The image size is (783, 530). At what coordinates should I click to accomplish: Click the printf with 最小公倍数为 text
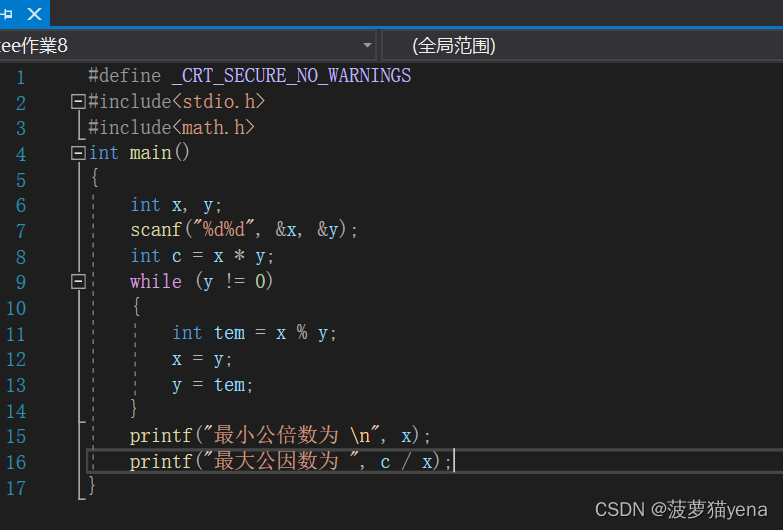(x=280, y=436)
